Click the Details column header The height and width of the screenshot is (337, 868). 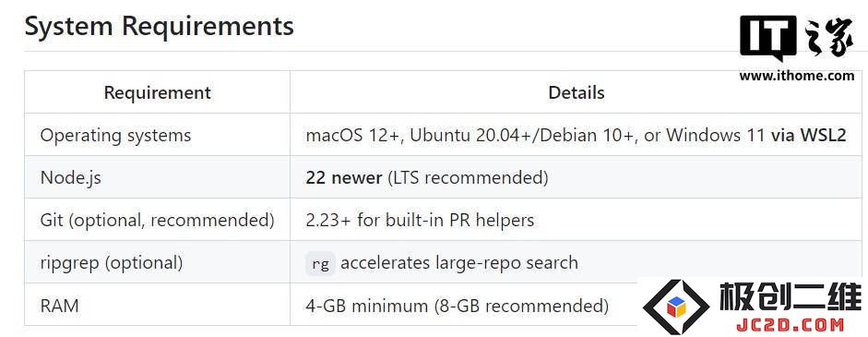point(577,92)
